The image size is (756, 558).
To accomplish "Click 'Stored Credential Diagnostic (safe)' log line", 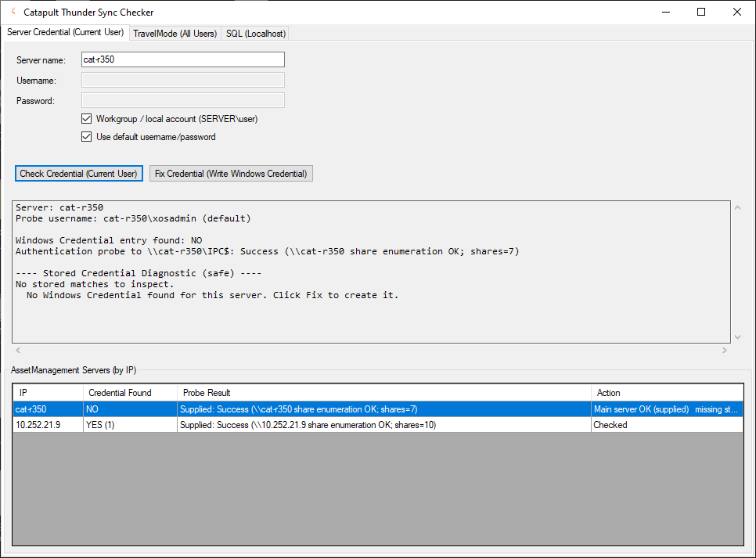I will 139,273.
